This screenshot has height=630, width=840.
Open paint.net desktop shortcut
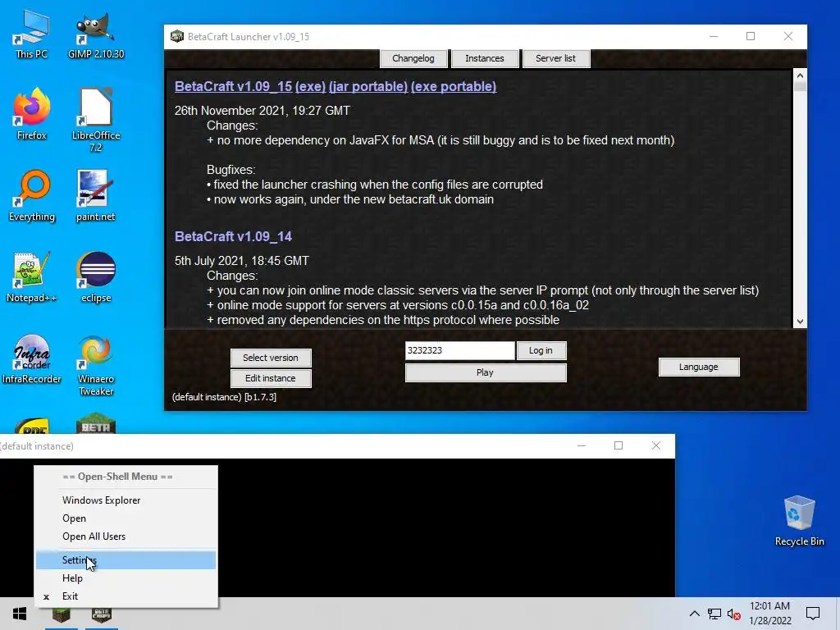96,195
